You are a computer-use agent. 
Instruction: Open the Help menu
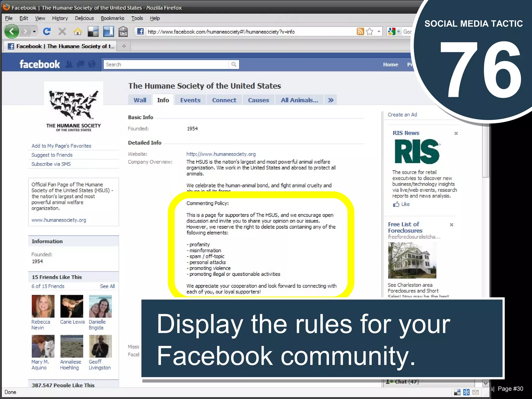pyautogui.click(x=155, y=18)
